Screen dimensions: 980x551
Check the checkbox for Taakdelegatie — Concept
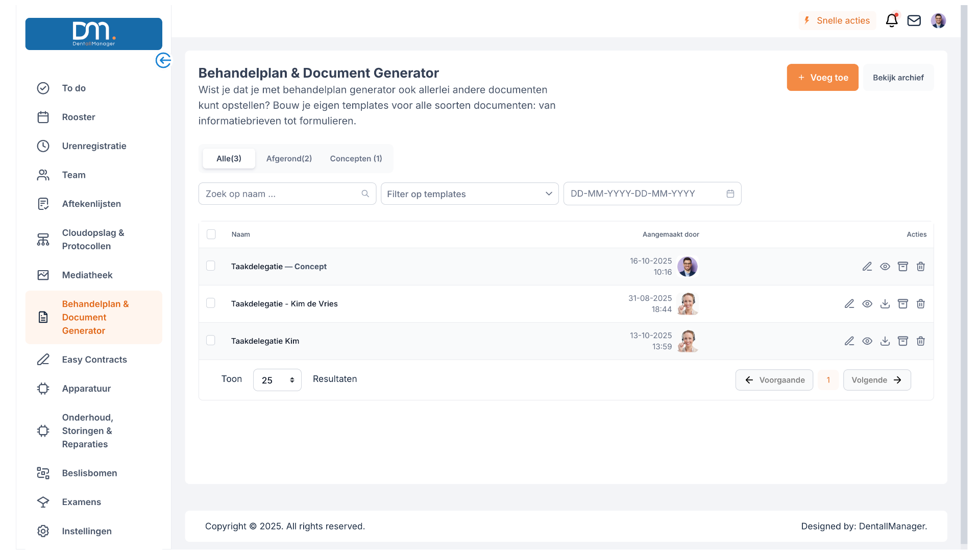coord(210,266)
